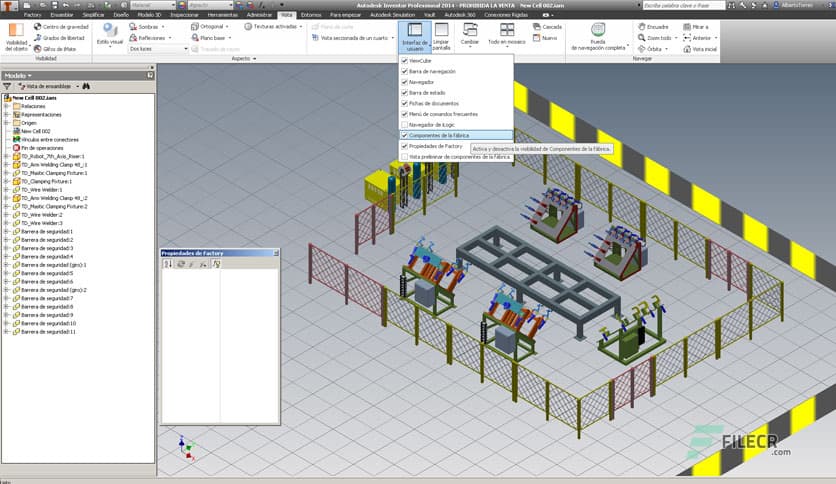Toggle the Navegador checkbox

405,82
